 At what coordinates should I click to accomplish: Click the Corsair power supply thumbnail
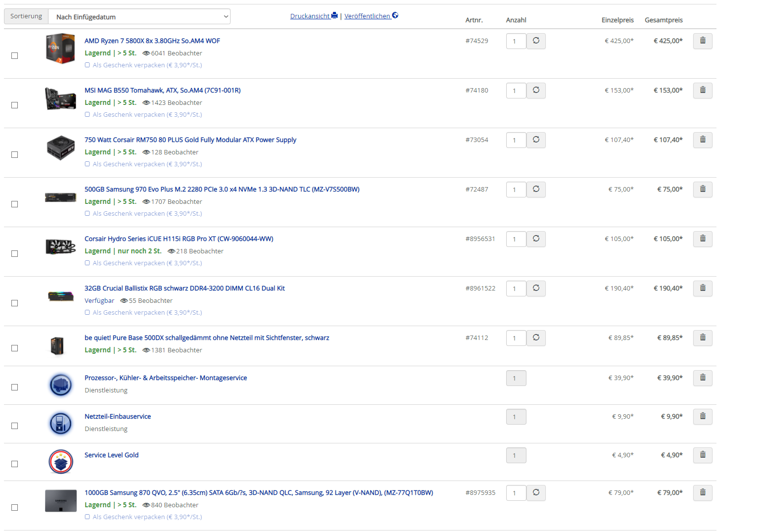coord(60,148)
